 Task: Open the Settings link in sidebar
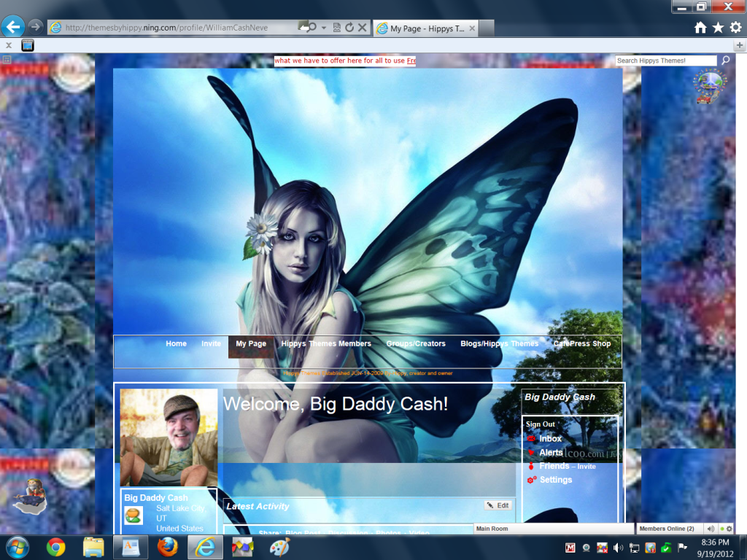click(x=555, y=480)
